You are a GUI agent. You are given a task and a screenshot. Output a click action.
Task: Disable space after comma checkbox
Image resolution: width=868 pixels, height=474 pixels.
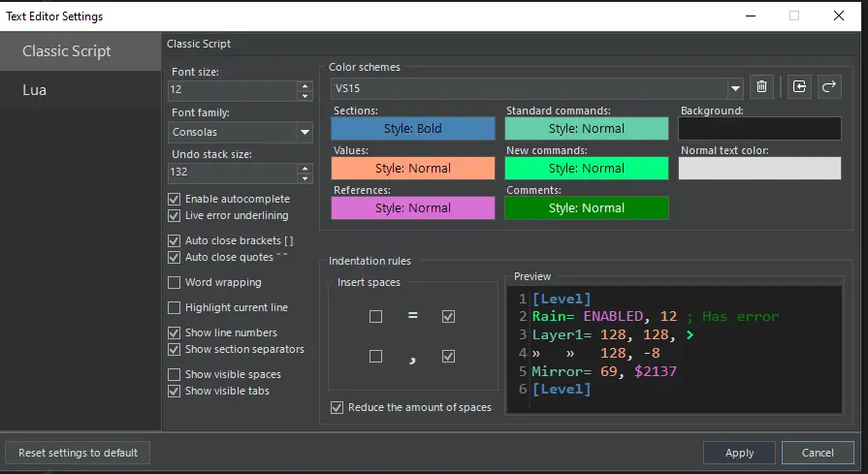[x=448, y=357]
